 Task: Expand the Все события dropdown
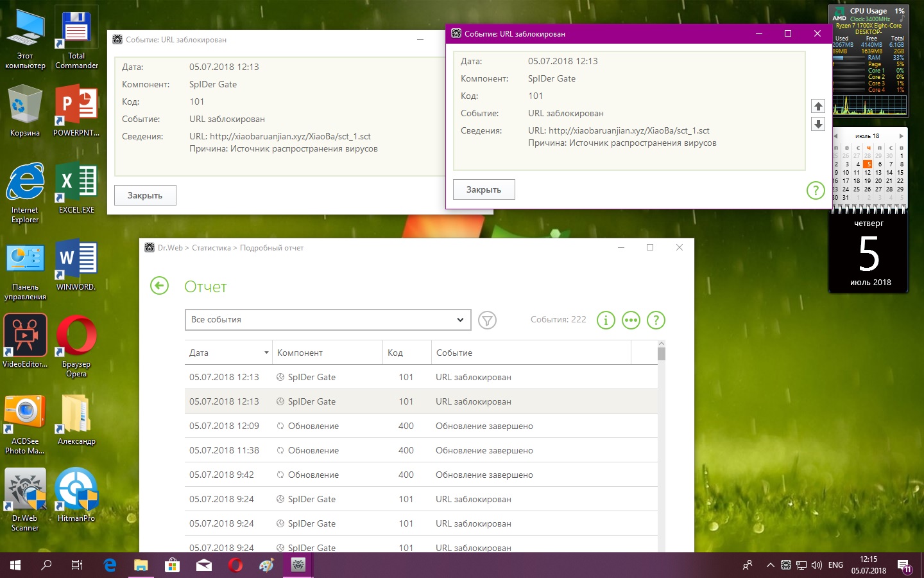[x=459, y=320]
